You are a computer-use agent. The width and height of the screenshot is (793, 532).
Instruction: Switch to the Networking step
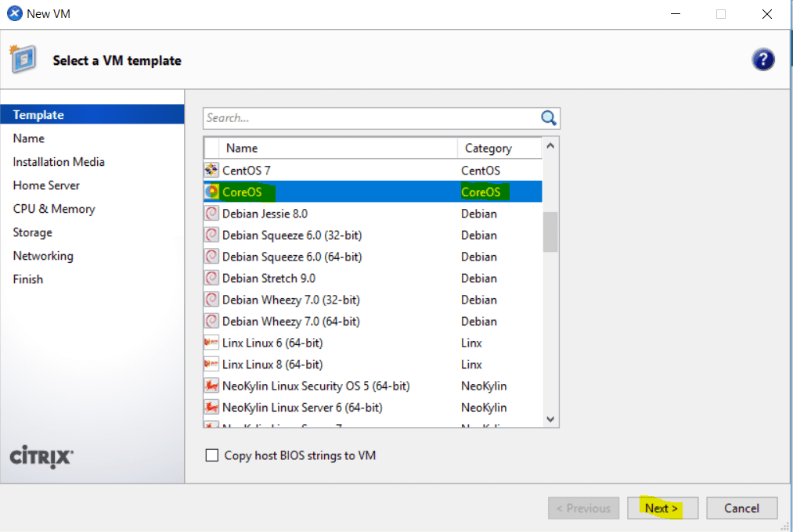(43, 255)
